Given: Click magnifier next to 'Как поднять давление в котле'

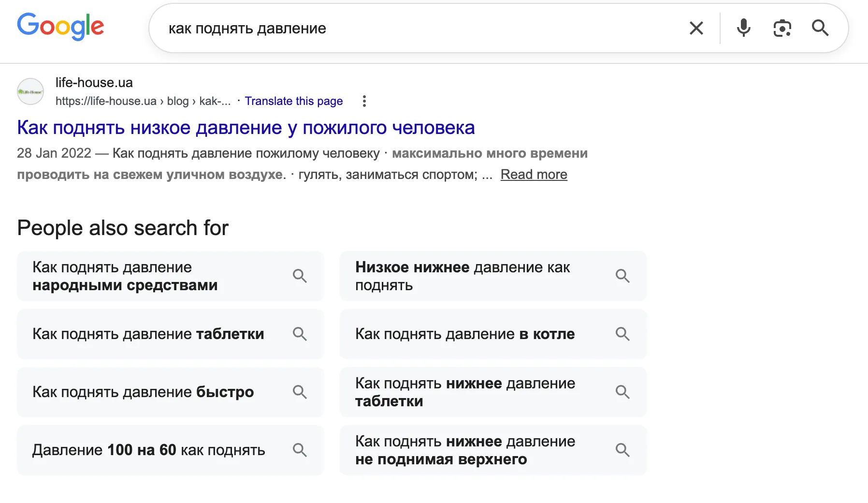Looking at the screenshot, I should 622,334.
